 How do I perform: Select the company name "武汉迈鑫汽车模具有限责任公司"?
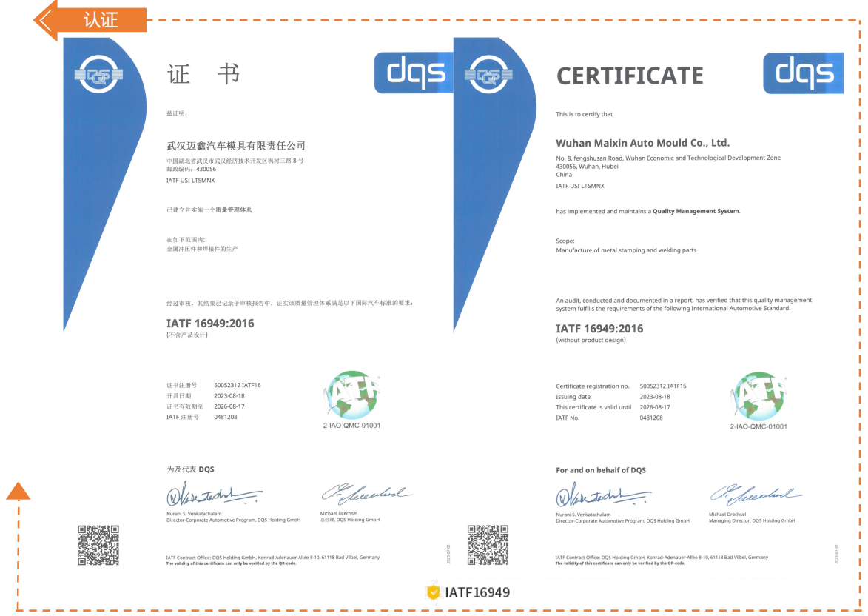235,146
